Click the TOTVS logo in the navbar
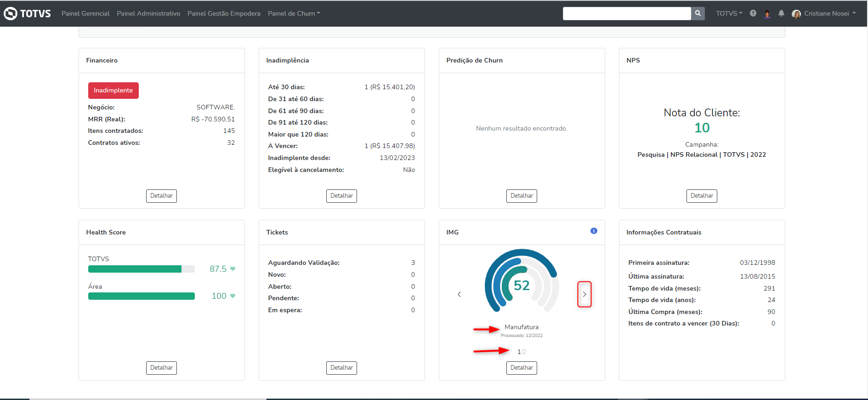 [x=27, y=13]
